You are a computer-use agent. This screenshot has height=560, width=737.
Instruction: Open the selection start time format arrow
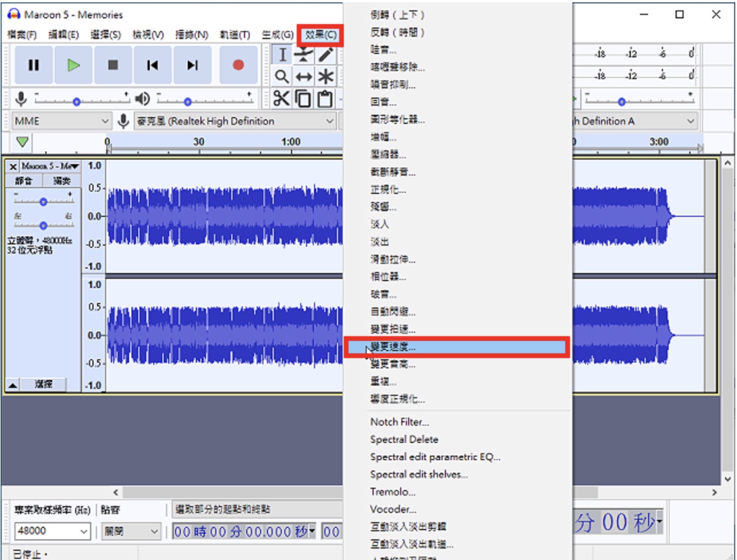pos(312,531)
